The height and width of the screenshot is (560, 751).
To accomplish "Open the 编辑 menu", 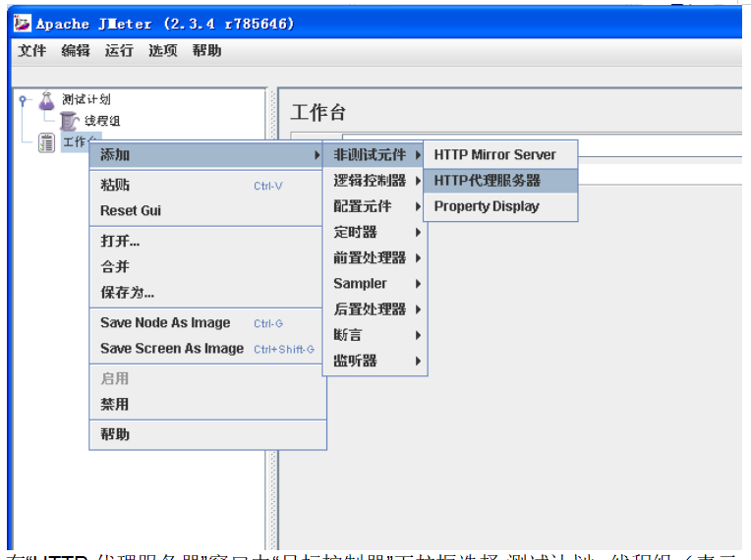I will pos(76,50).
